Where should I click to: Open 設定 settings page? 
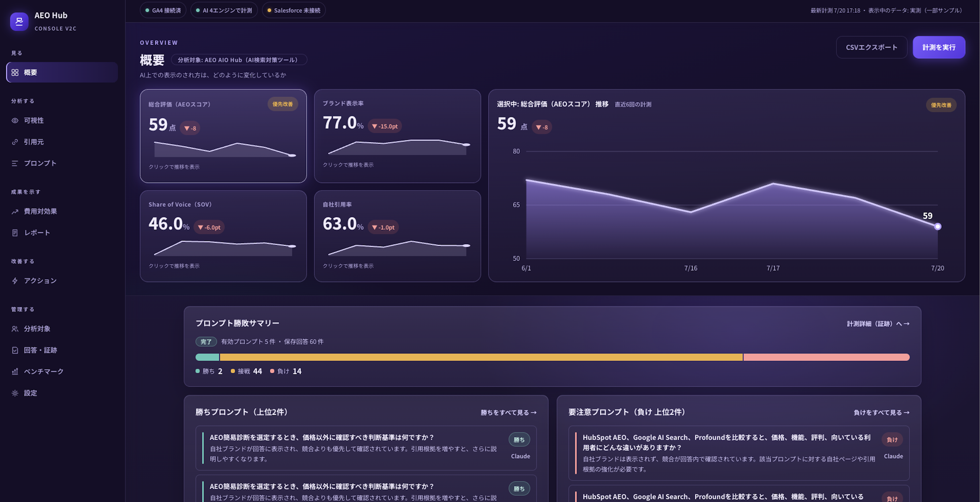tap(62, 393)
